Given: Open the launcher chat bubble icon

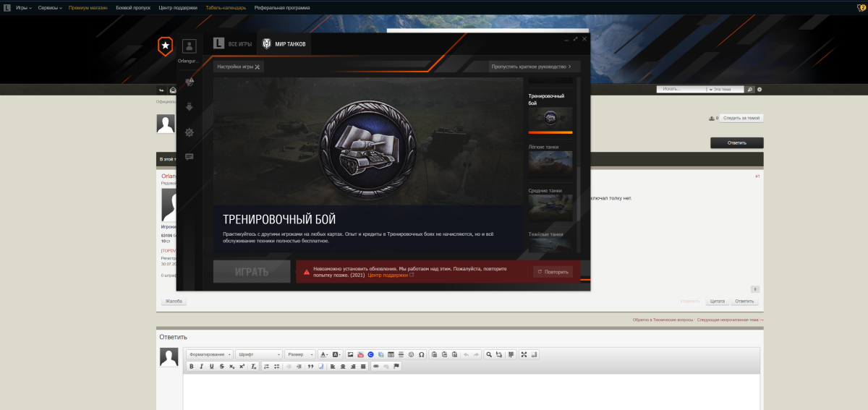Looking at the screenshot, I should pyautogui.click(x=190, y=157).
